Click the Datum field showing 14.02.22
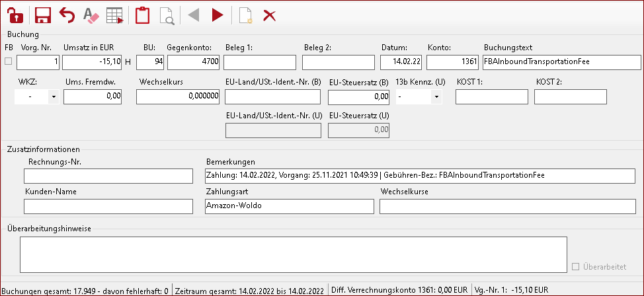The image size is (644, 296). coord(401,62)
